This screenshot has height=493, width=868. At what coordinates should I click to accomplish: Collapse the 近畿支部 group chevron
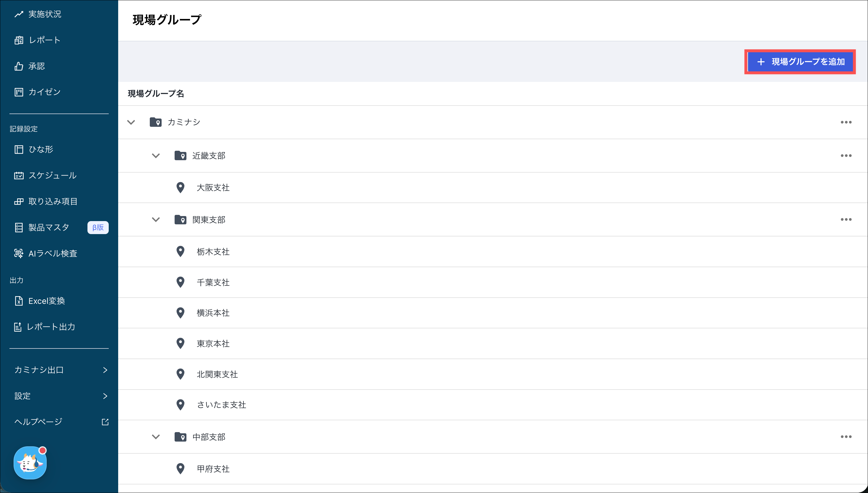[x=156, y=156]
